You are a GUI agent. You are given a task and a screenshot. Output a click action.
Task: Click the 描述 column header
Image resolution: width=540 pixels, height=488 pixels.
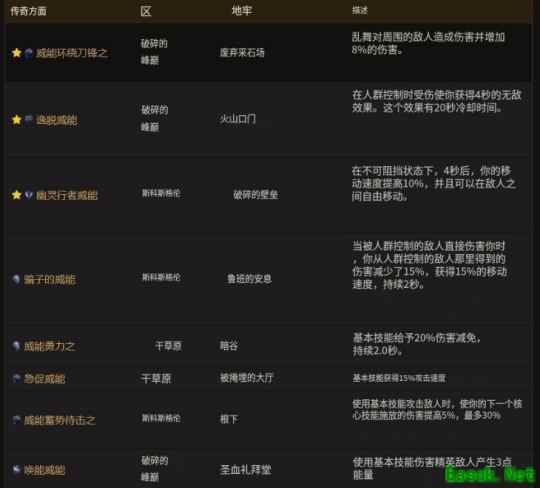click(x=360, y=11)
